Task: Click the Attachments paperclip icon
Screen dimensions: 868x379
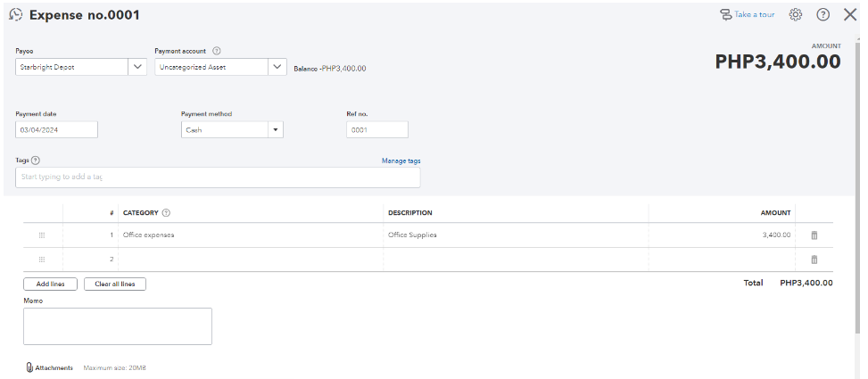Action: click(29, 367)
